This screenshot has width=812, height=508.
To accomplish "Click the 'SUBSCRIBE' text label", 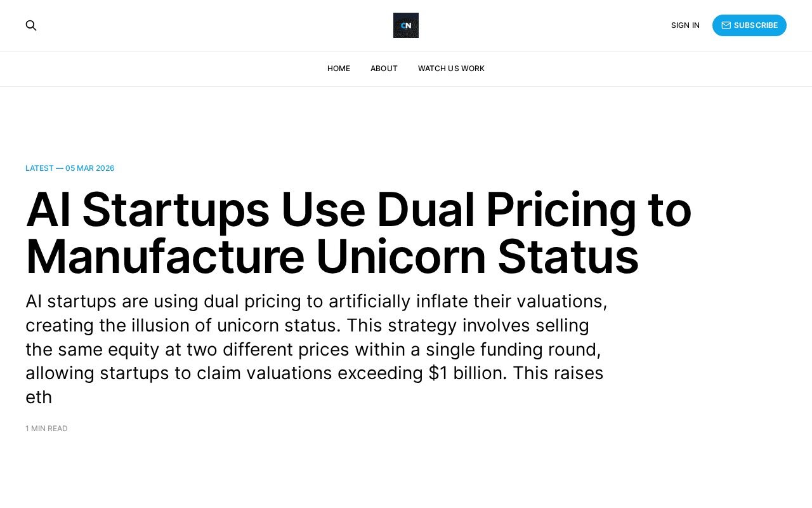I will coord(756,25).
